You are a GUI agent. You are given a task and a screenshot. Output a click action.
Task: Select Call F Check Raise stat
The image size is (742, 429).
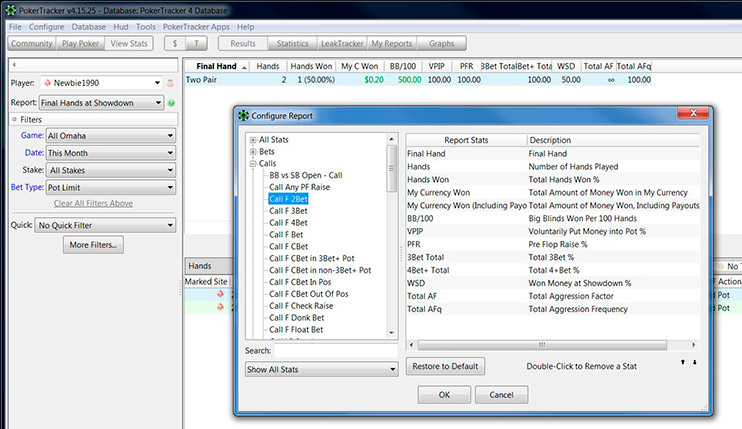301,306
